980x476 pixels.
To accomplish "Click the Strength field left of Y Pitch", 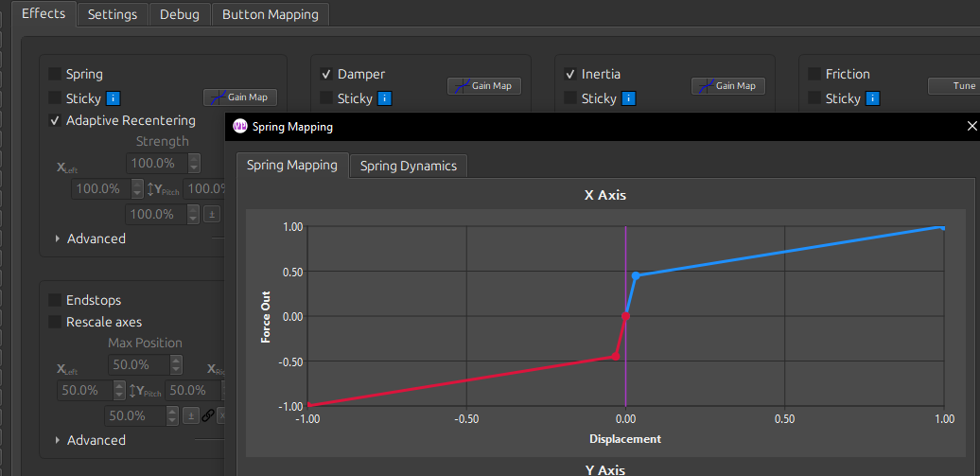I will (108, 188).
